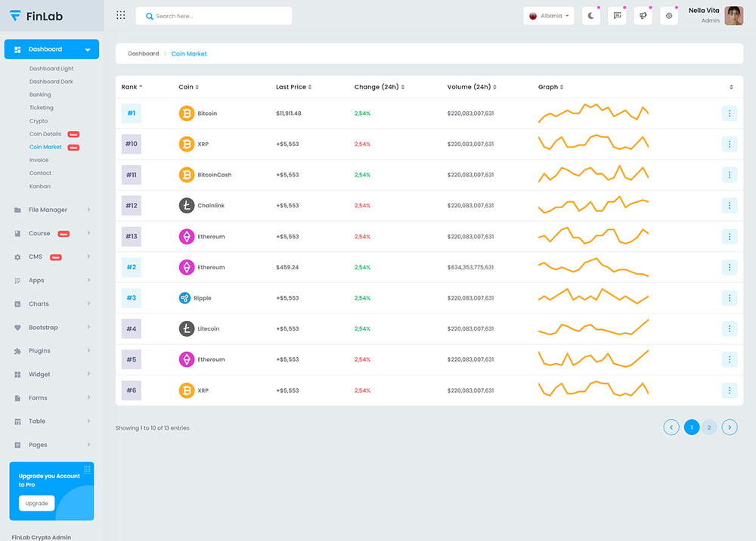Open the Albania country dropdown
The width and height of the screenshot is (756, 541).
pos(549,16)
